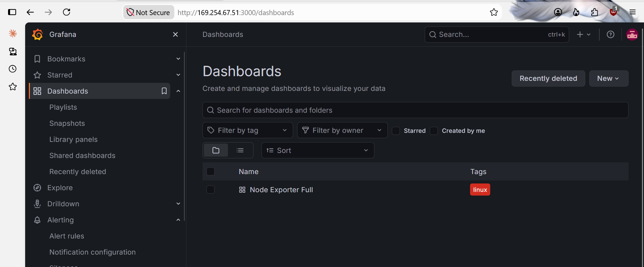644x267 pixels.
Task: Open browser extensions puzzle icon
Action: [595, 12]
